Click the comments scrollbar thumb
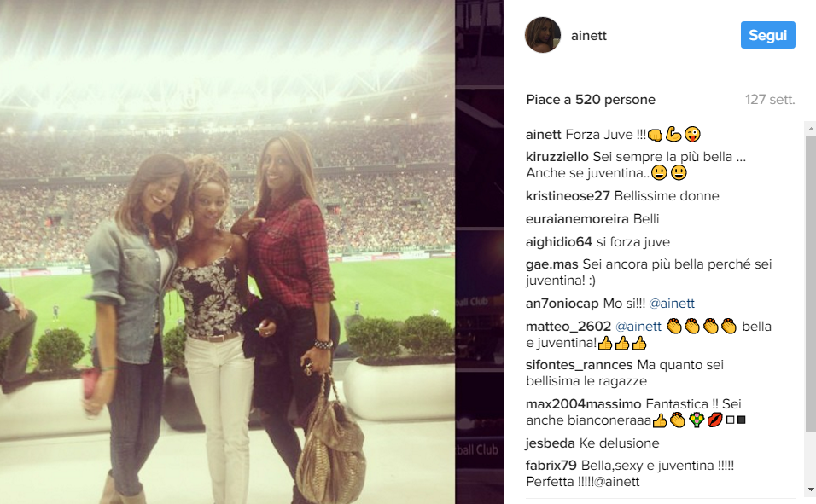The height and width of the screenshot is (504, 816). 810,283
